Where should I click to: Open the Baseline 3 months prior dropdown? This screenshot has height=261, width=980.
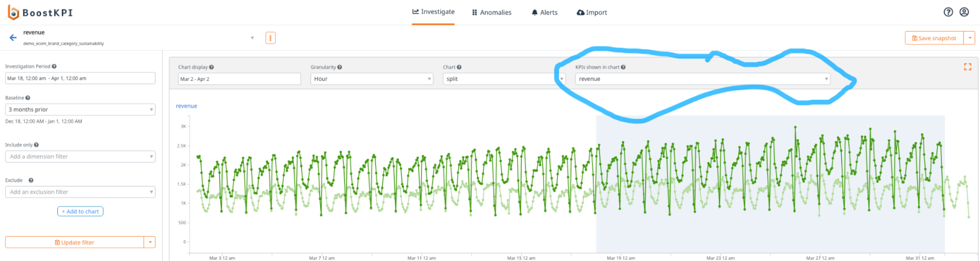[x=80, y=110]
